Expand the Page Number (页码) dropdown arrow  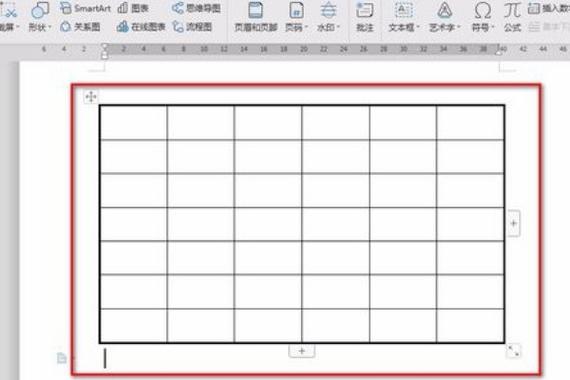[306, 27]
